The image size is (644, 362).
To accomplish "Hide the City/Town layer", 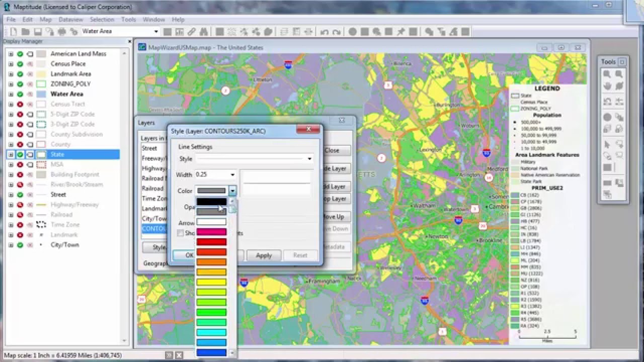I will click(20, 245).
